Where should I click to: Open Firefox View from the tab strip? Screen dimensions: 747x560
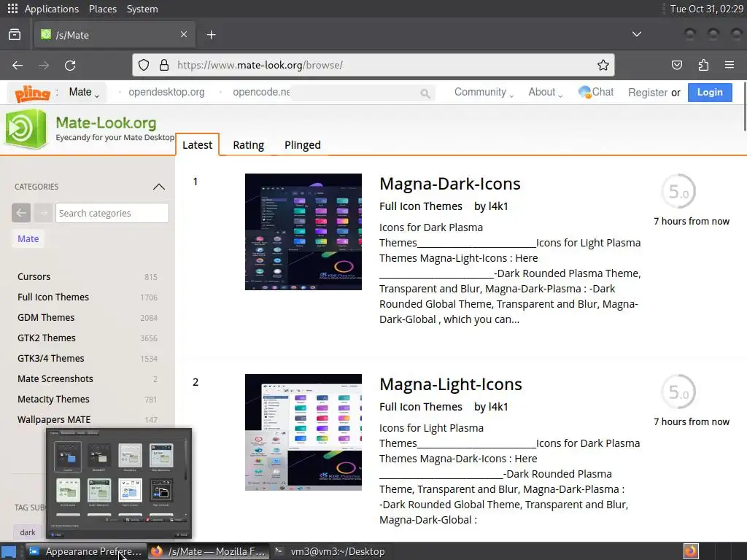point(15,35)
